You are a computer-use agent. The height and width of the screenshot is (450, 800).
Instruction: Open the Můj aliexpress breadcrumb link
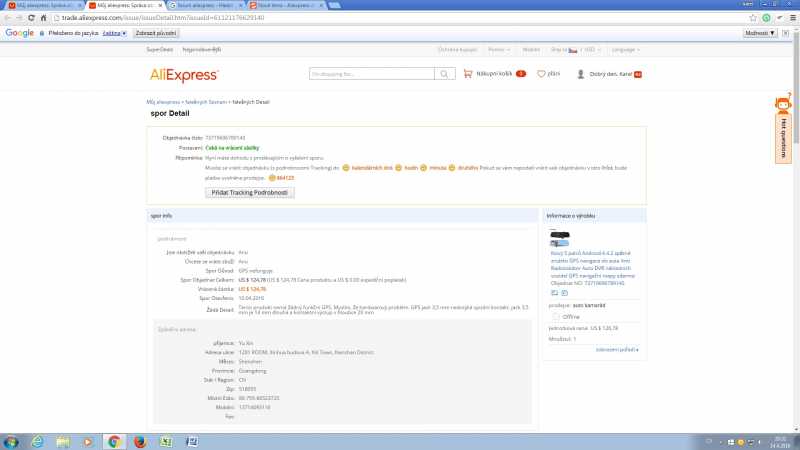[x=163, y=102]
